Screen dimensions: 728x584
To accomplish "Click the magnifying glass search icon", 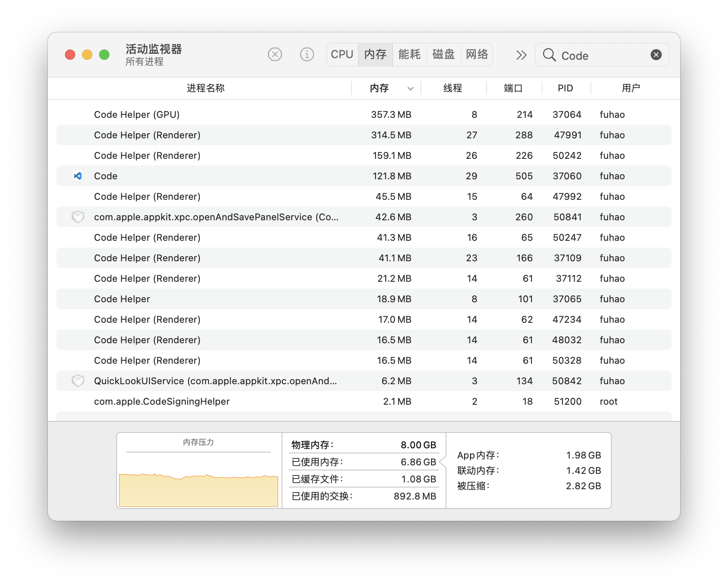I will click(549, 55).
